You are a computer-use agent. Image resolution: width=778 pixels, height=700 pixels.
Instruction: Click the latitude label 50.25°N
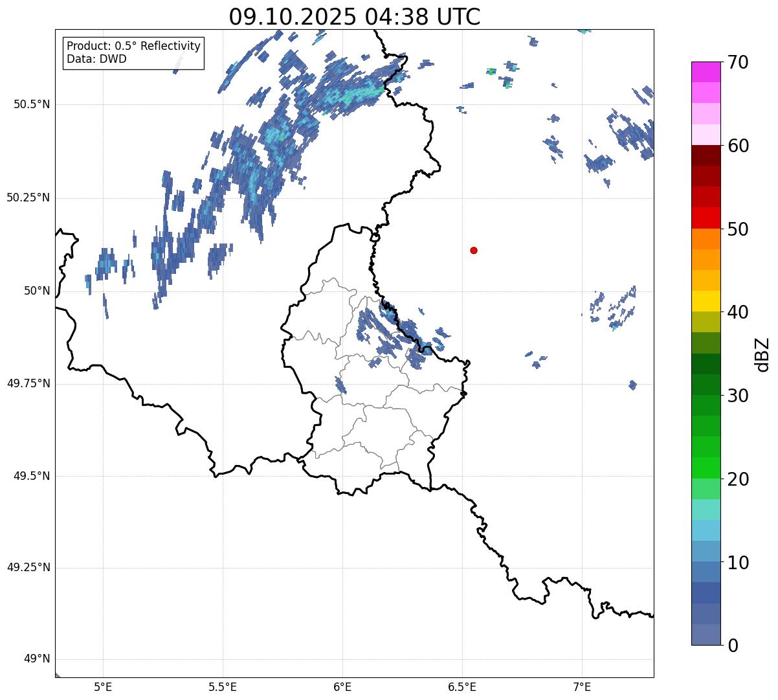(x=28, y=198)
